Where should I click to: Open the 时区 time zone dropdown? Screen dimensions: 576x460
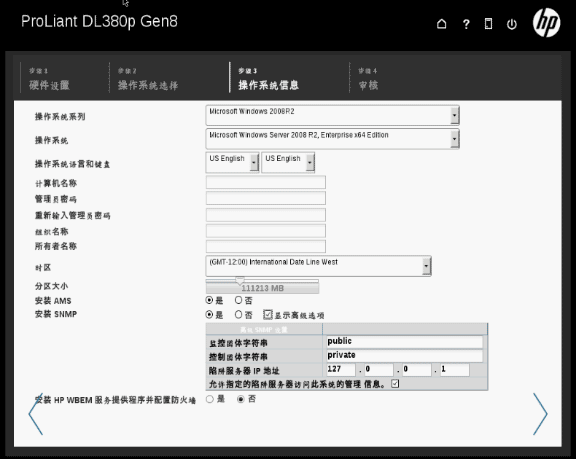coord(318,266)
